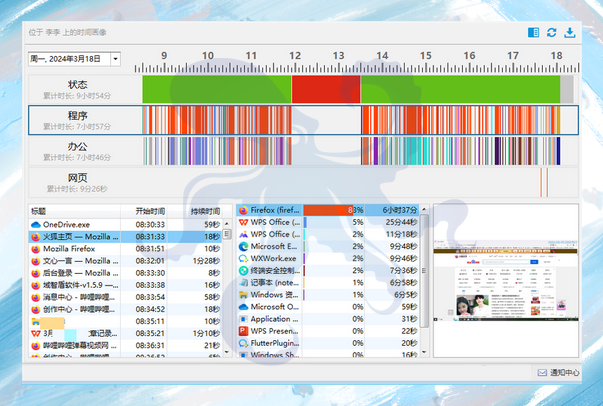The width and height of the screenshot is (603, 406).
Task: Select the 网页 timeline row
Action: tap(77, 181)
